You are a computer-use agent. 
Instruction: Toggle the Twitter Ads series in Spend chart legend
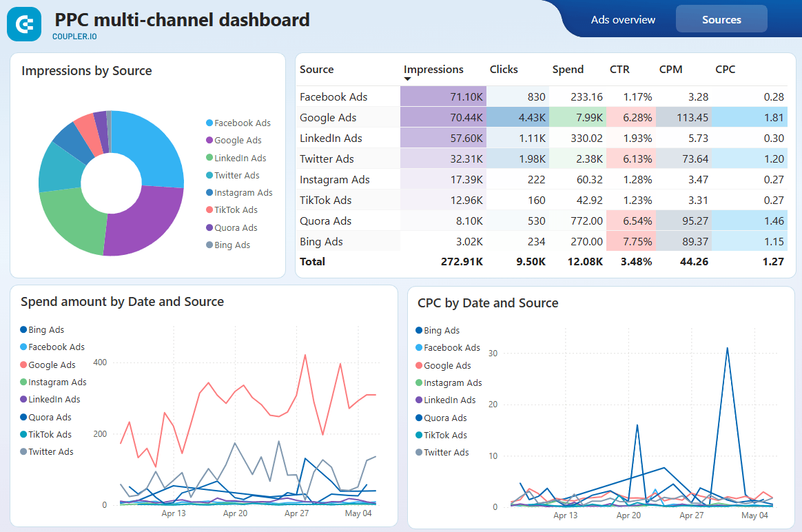25,451
